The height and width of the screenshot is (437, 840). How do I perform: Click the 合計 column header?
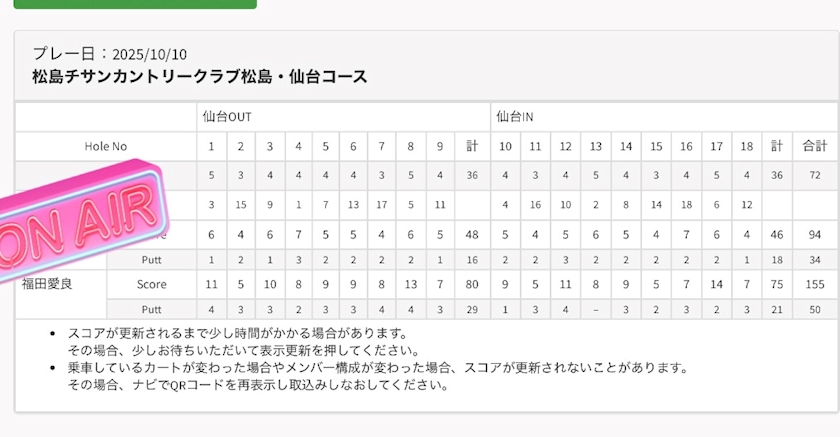pyautogui.click(x=815, y=146)
